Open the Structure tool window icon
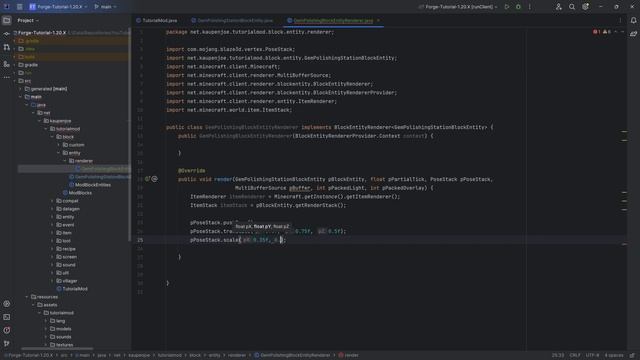Viewport: 640px width, 360px height. tap(7, 64)
